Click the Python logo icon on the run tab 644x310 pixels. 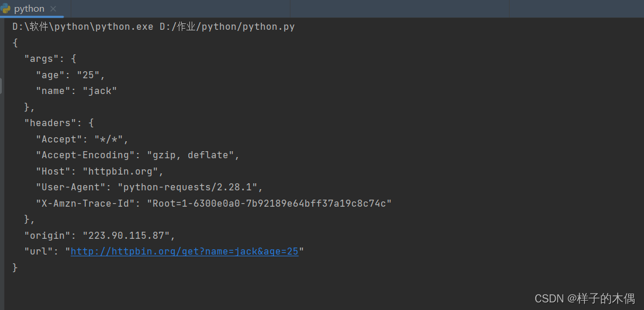(5, 8)
